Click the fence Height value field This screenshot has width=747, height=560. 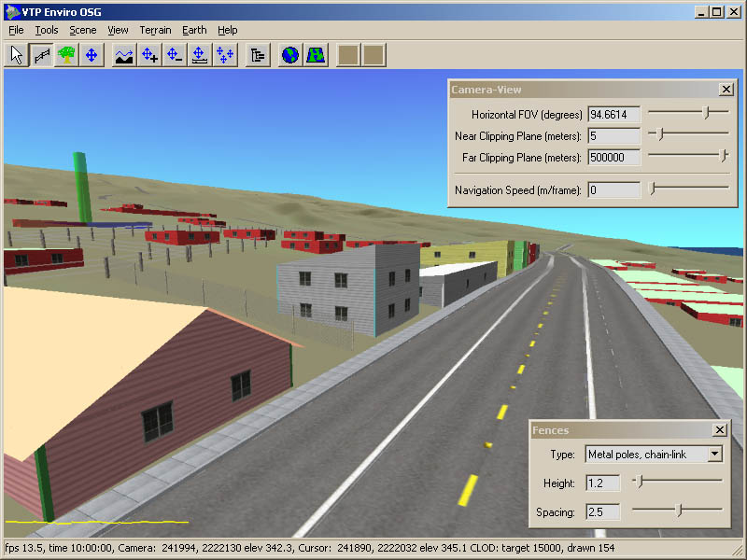point(602,483)
